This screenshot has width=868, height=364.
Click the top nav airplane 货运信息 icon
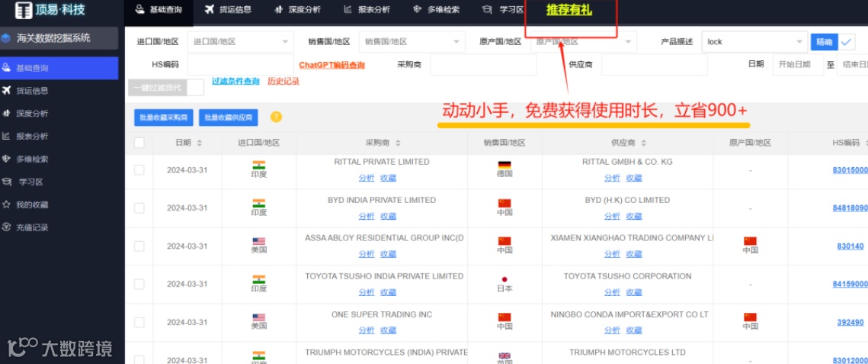(210, 9)
